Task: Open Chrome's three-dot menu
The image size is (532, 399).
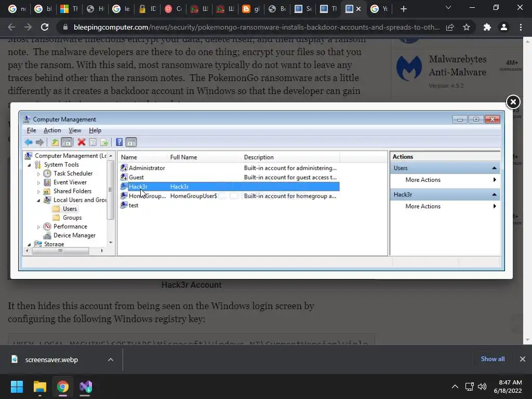Action: point(521,27)
